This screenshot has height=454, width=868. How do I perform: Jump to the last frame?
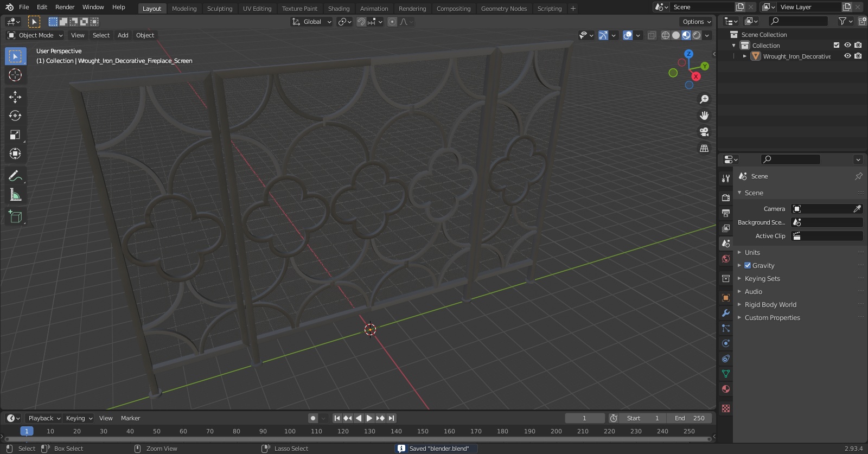(391, 418)
